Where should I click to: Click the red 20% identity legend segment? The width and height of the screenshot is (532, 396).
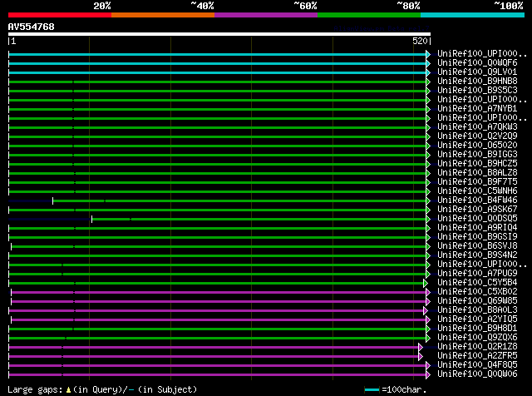click(x=59, y=14)
